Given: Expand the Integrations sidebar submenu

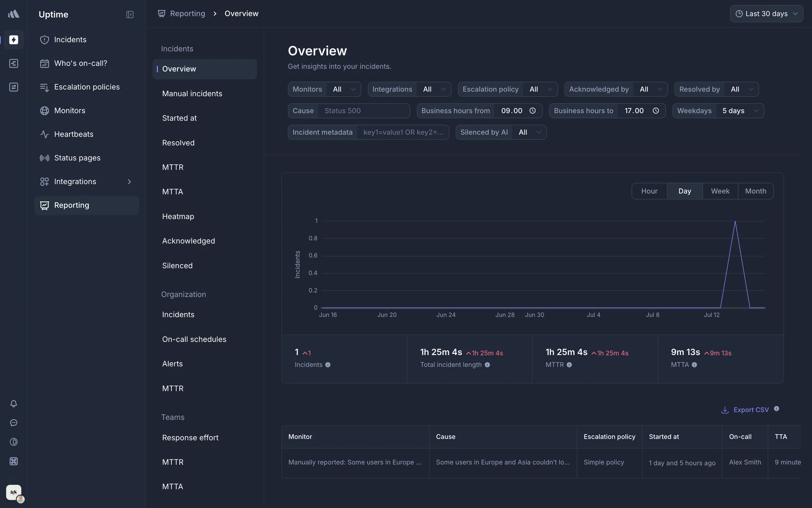Looking at the screenshot, I should [x=129, y=182].
